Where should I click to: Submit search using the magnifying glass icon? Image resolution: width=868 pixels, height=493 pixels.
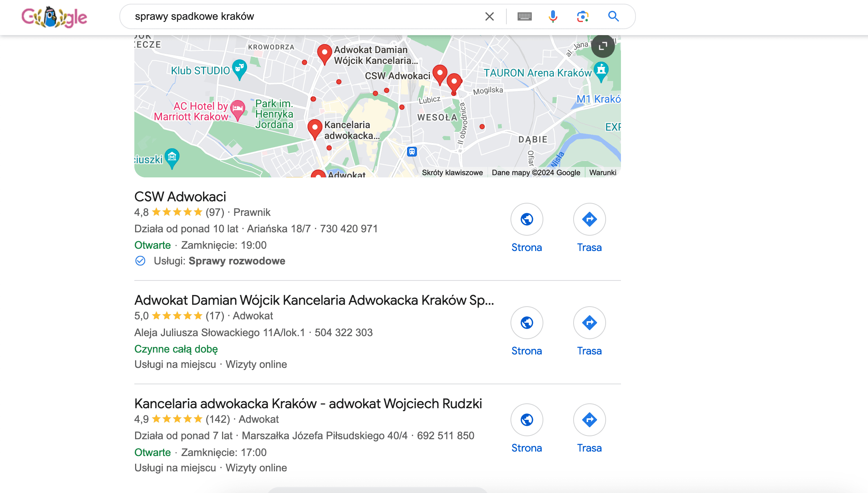613,16
